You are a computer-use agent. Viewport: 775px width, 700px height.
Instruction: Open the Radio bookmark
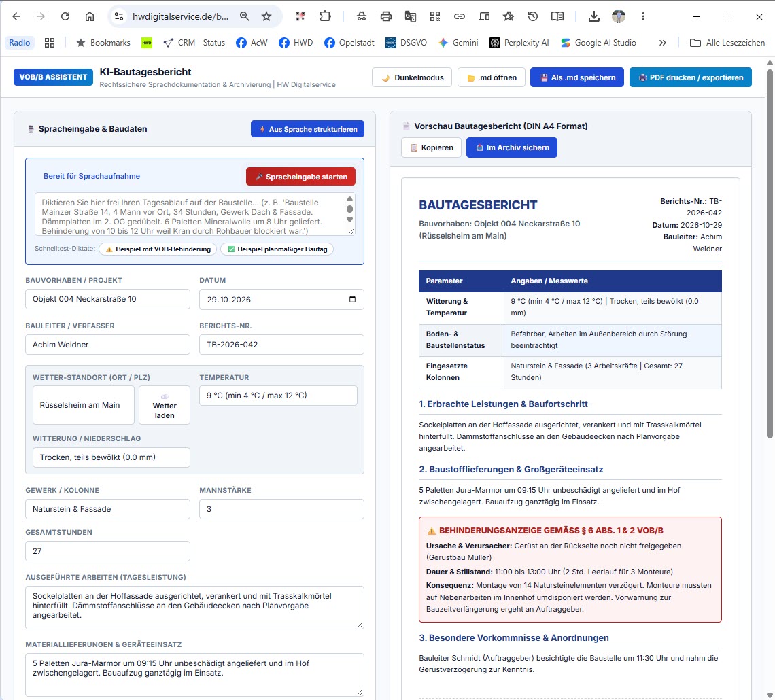click(19, 43)
